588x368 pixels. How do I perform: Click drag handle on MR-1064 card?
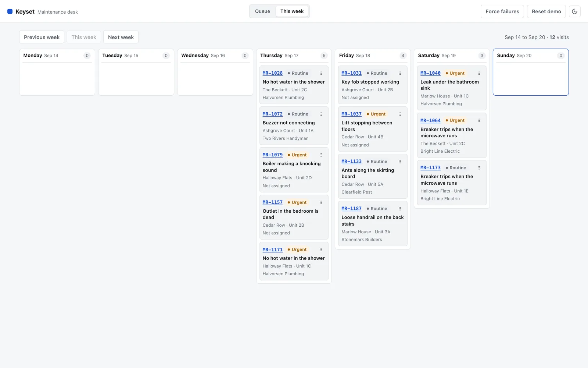[x=479, y=120]
